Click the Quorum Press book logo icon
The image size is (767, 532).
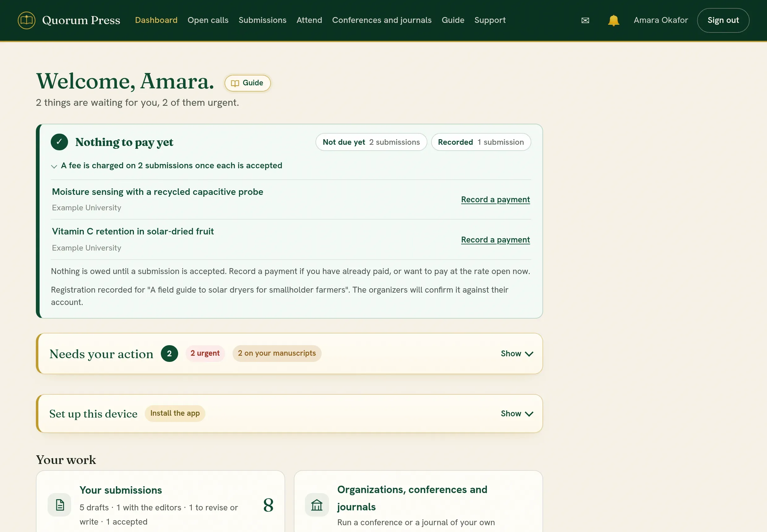26,20
